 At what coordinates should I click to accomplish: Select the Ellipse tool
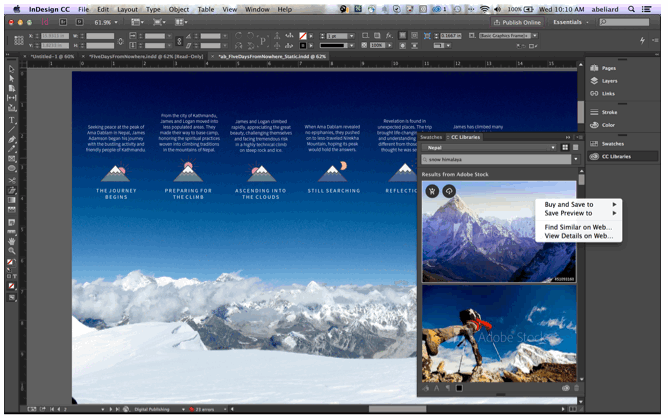(12, 169)
